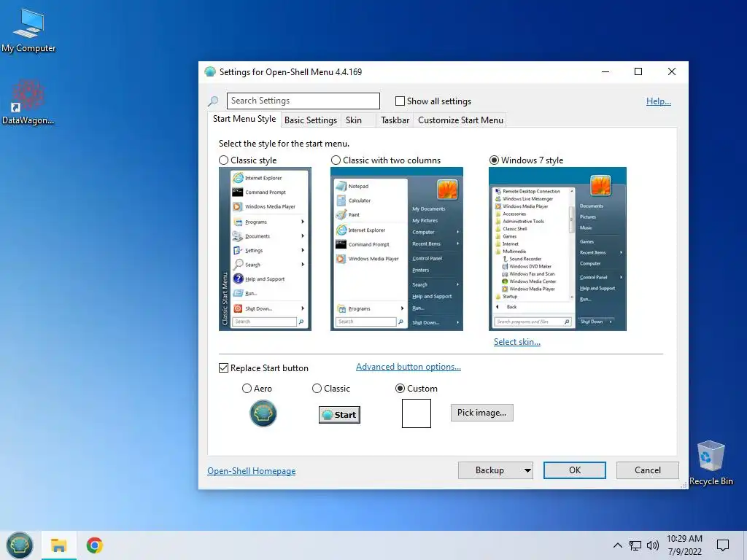Open the DataWagon desktop shortcut

coord(28,102)
